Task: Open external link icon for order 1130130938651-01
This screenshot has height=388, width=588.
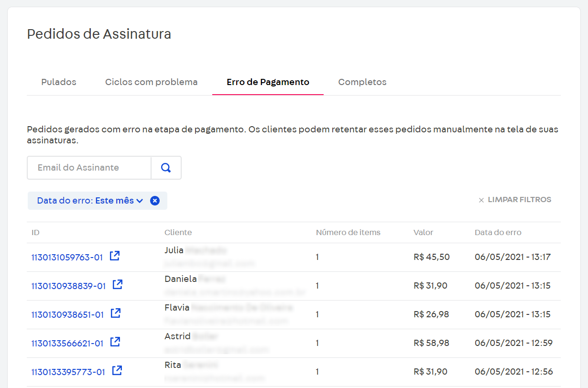Action: point(115,313)
